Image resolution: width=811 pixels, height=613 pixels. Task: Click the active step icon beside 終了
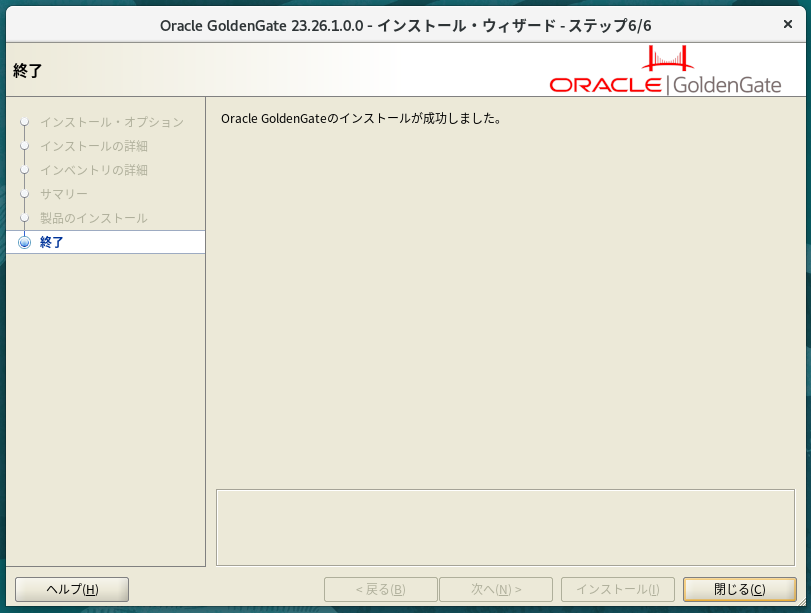(25, 242)
